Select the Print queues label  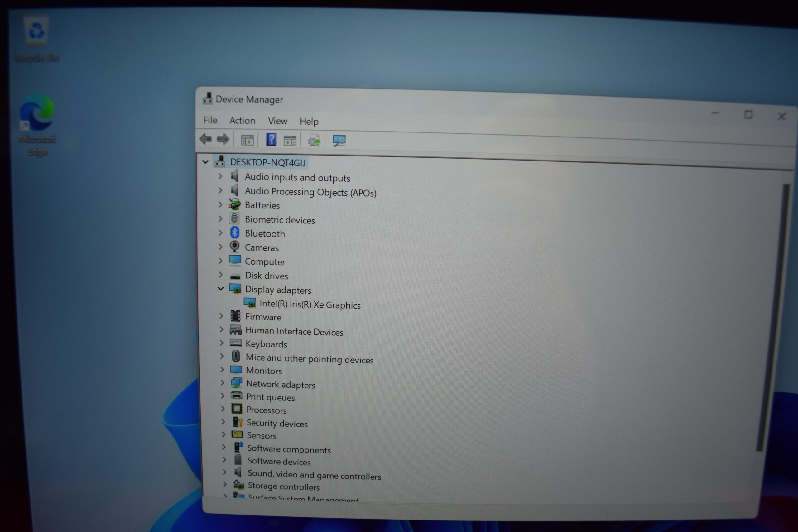[271, 397]
